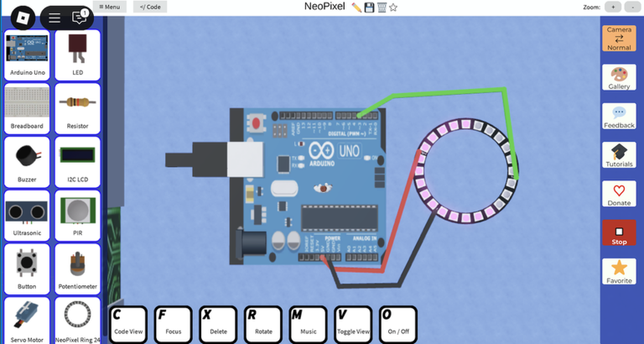This screenshot has height=344, width=644.
Task: Save project with floppy disk icon
Action: point(369,7)
